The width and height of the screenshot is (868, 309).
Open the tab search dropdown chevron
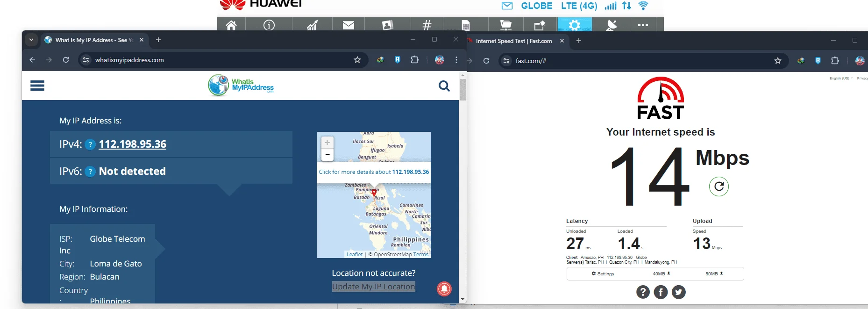click(31, 40)
